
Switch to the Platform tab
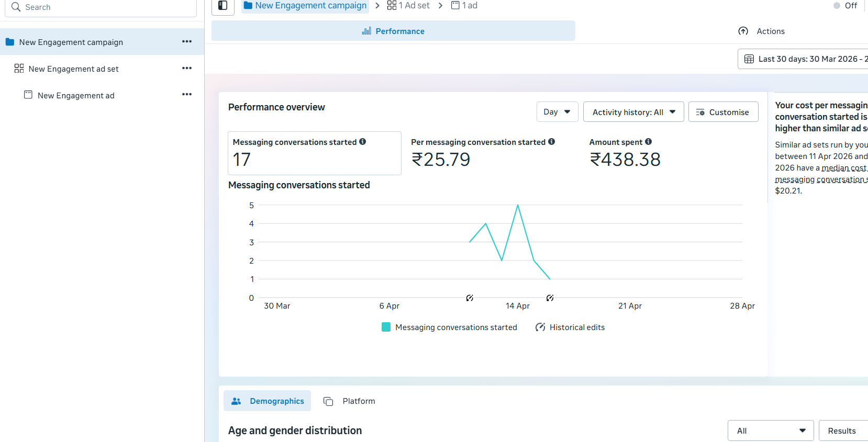(349, 401)
